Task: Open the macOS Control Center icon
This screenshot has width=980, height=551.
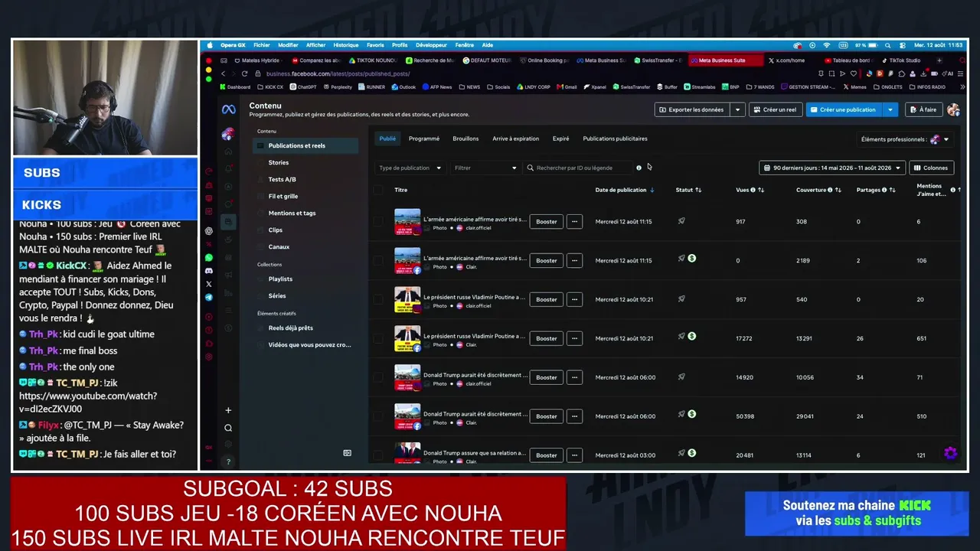Action: [901, 45]
